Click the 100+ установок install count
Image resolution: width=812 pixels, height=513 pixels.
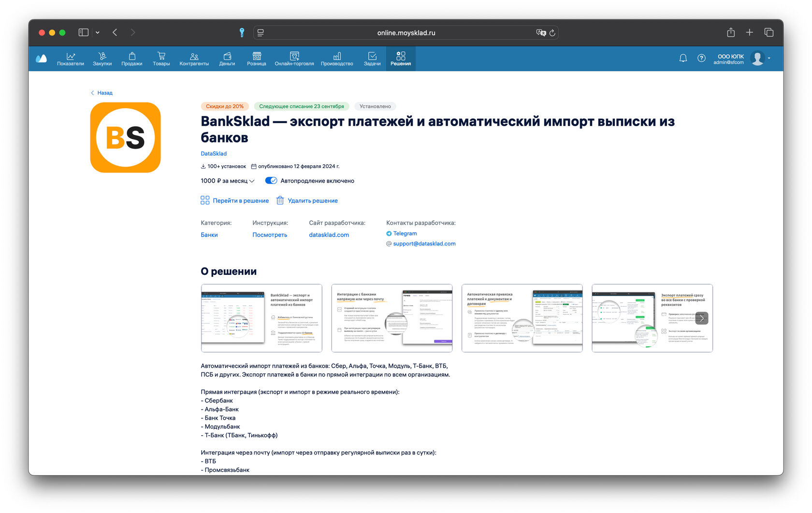223,167
